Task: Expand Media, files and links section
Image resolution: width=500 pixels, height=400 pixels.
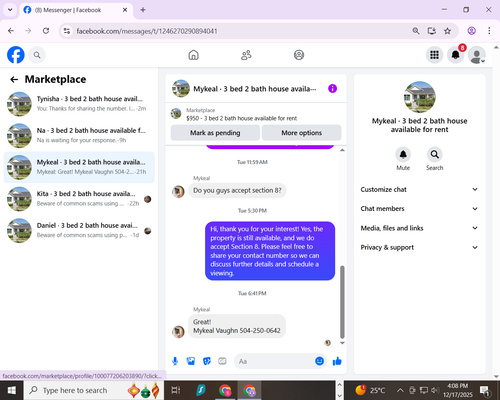Action: 419,228
